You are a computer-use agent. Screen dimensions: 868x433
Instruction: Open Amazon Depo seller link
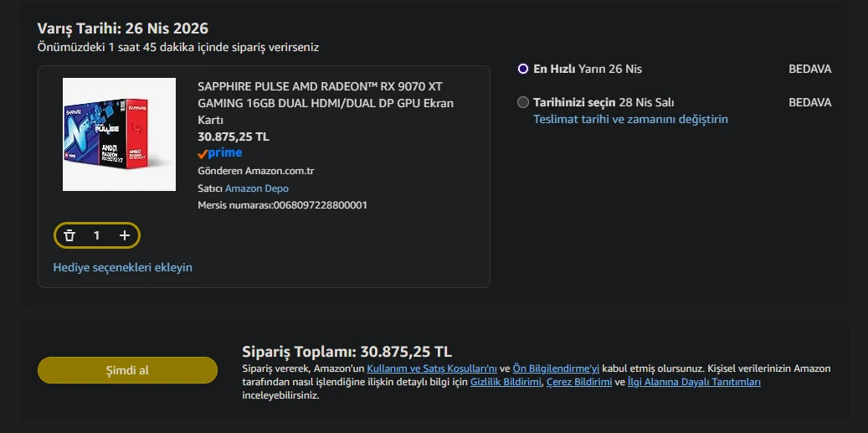pyautogui.click(x=256, y=188)
